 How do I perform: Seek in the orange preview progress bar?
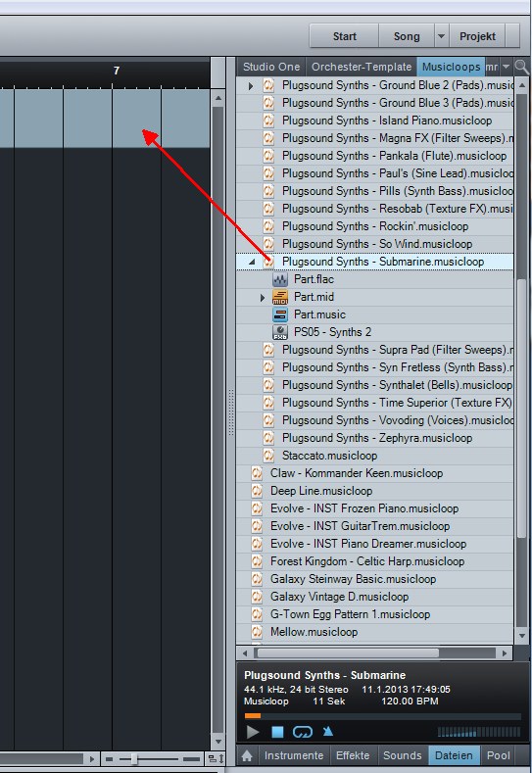click(383, 715)
